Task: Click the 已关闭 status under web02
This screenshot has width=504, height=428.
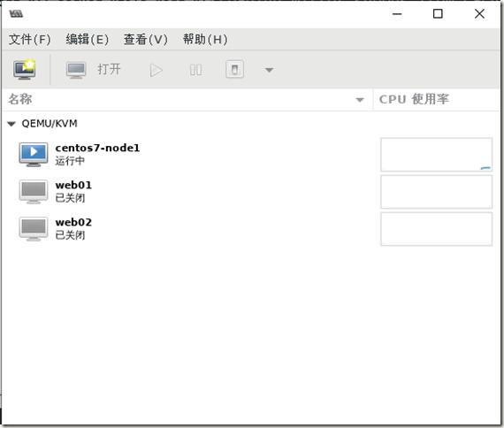Action: [70, 235]
